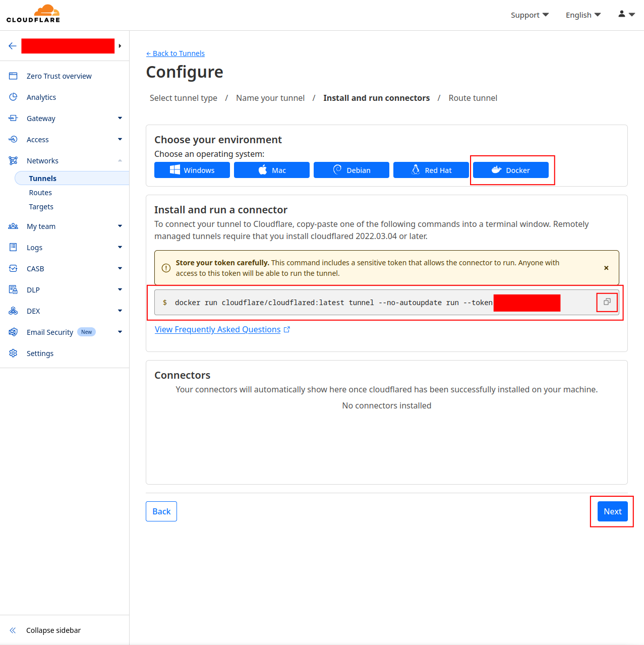
Task: Expand the CASB menu arrow
Action: [120, 268]
